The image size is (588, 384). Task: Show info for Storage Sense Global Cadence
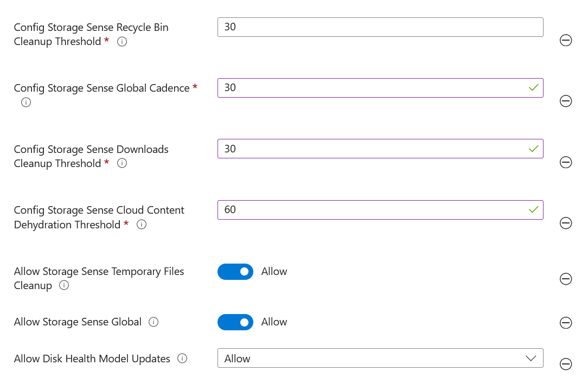click(x=26, y=103)
